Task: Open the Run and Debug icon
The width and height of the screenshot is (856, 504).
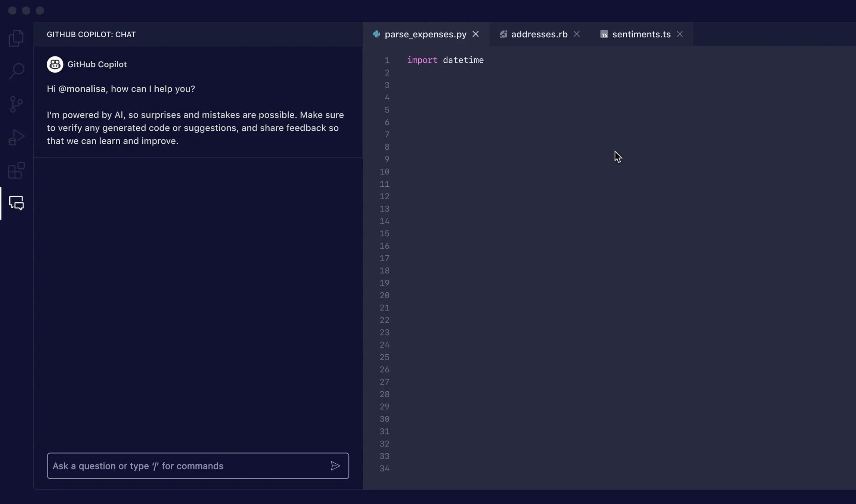Action: pos(16,137)
